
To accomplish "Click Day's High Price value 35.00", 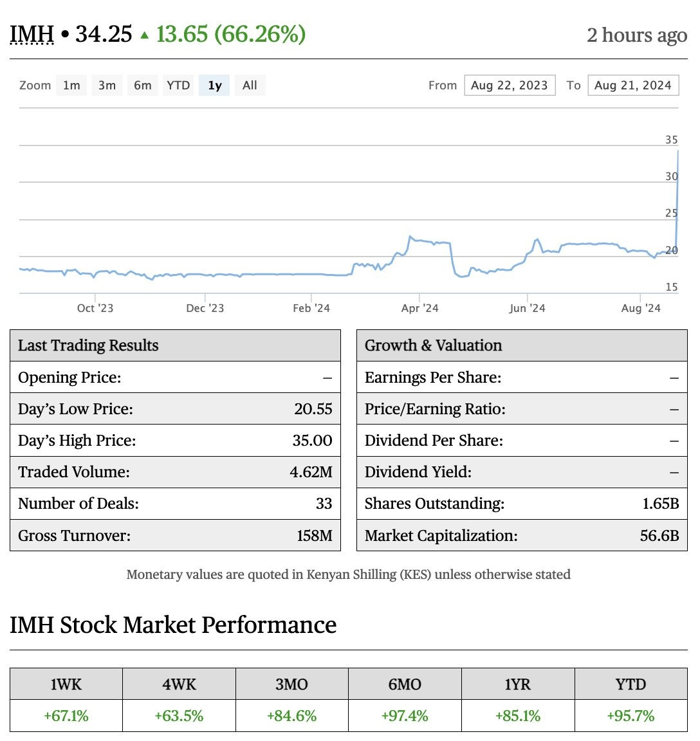I will (x=313, y=441).
